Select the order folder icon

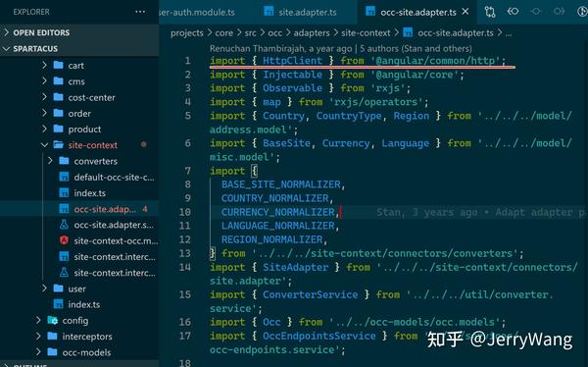58,113
